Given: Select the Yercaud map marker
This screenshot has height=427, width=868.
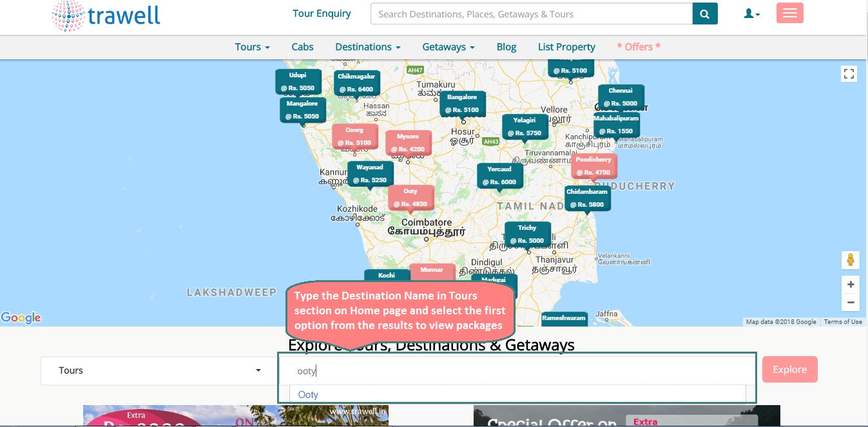Looking at the screenshot, I should pyautogui.click(x=499, y=176).
